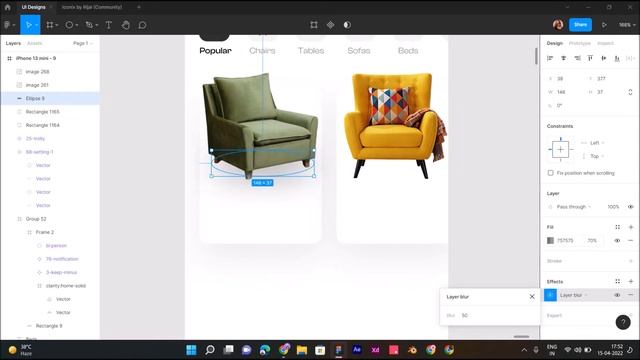The width and height of the screenshot is (640, 360).
Task: Open the Iconix Community file tab
Action: tap(92, 7)
